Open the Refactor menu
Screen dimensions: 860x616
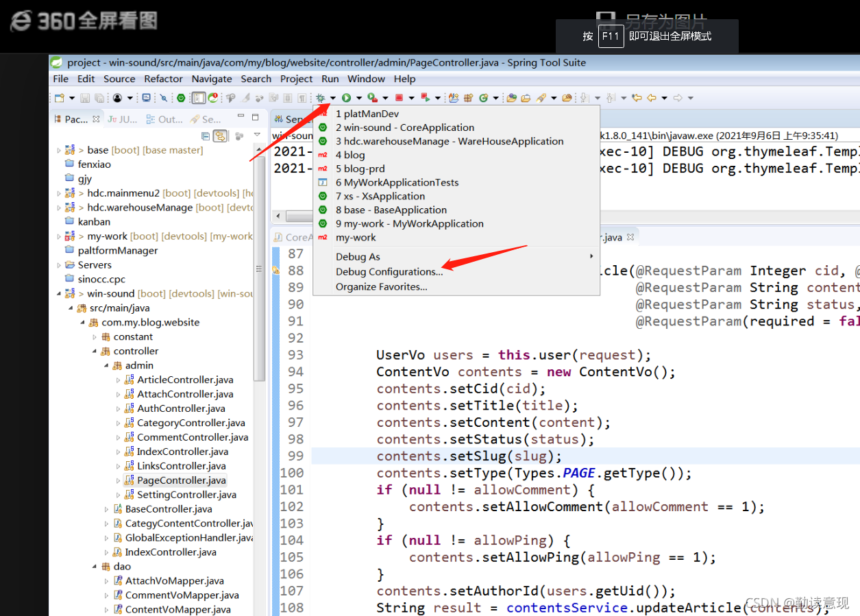(x=163, y=79)
